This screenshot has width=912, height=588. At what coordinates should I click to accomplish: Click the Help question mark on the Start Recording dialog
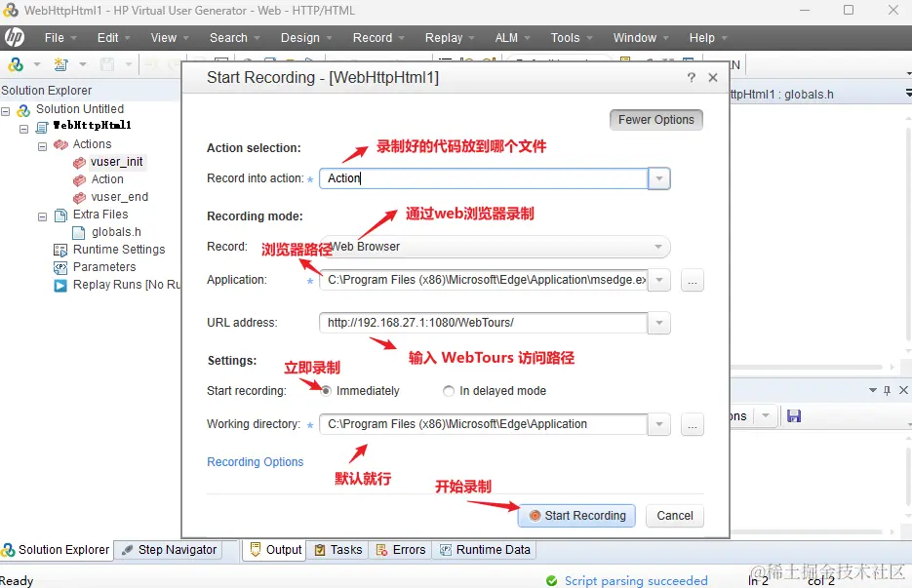[691, 77]
